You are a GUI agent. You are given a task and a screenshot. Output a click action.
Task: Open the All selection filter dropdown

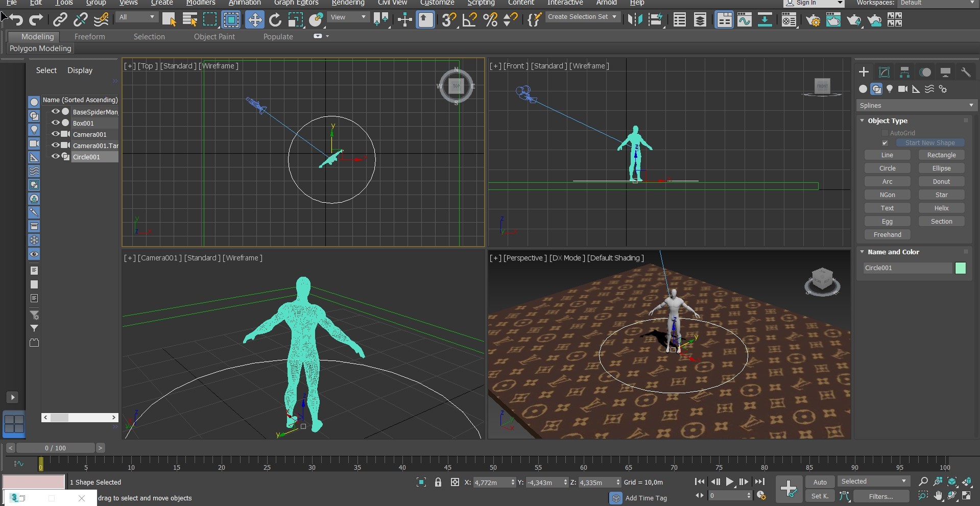[136, 17]
